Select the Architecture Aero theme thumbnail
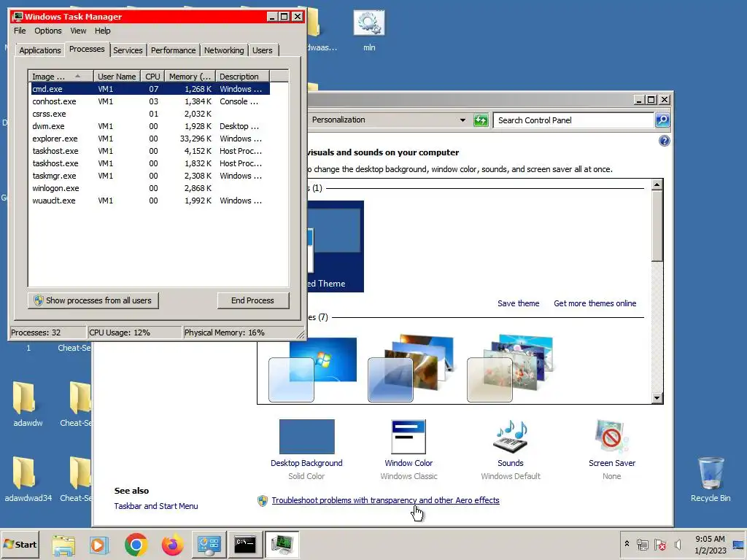Viewport: 747px width, 560px height. pos(411,368)
